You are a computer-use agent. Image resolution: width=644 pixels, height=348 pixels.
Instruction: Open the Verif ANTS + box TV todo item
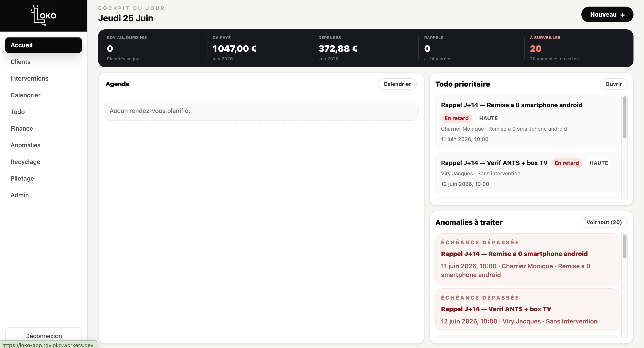[x=527, y=173]
